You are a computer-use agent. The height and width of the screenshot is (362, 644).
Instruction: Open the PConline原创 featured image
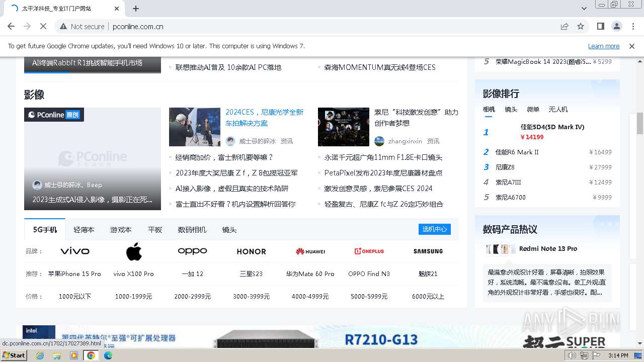[x=93, y=159]
